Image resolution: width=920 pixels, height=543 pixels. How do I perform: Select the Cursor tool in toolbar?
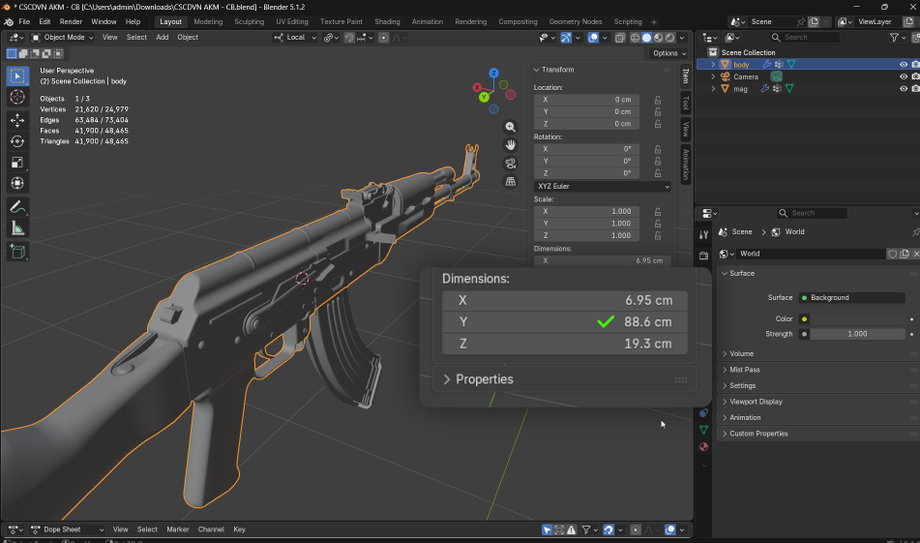[17, 97]
